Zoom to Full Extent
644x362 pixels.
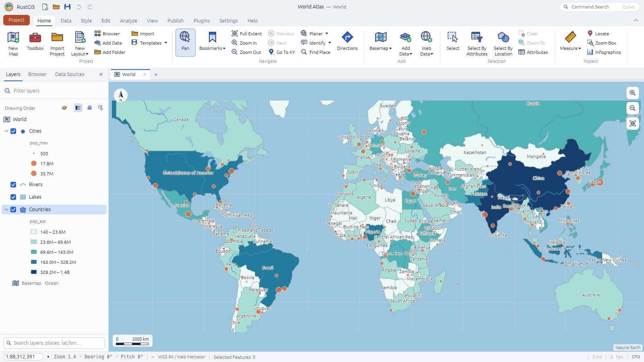pos(247,34)
